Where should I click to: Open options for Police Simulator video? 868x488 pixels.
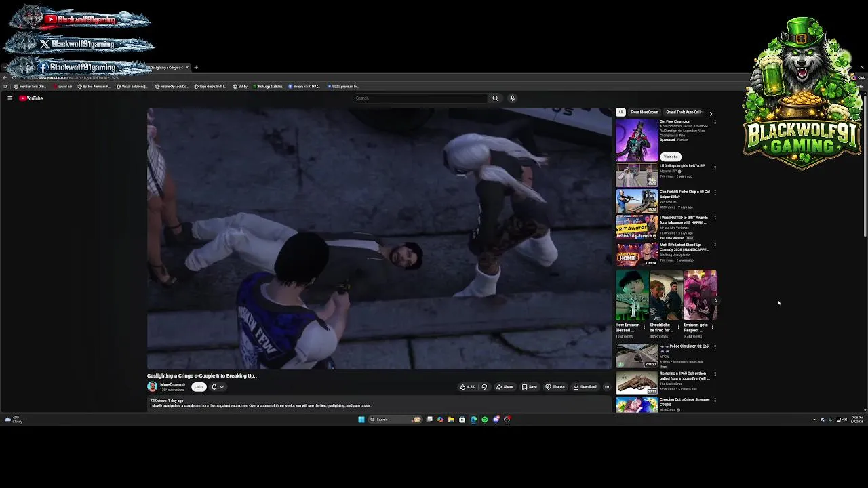click(715, 347)
